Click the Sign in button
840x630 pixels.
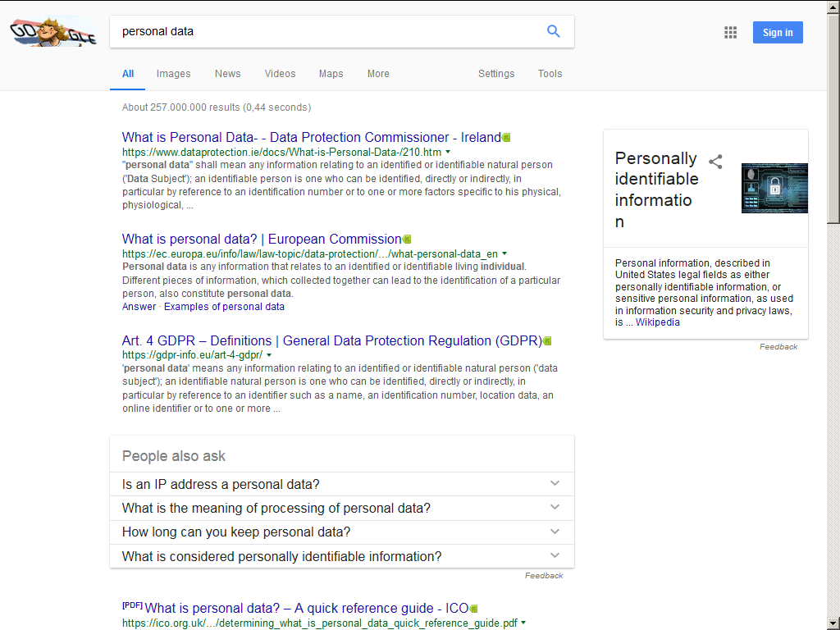tap(778, 32)
